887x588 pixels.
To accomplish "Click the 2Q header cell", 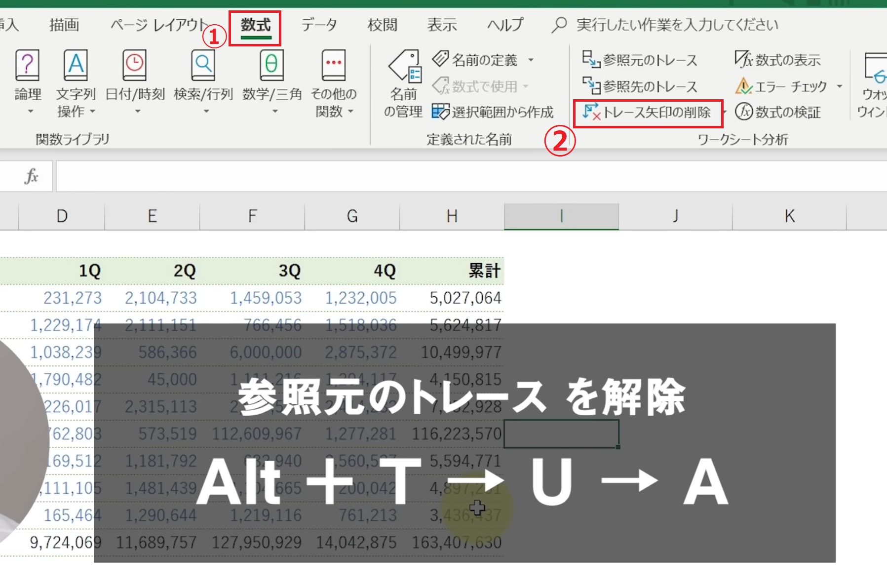I will pos(152,271).
